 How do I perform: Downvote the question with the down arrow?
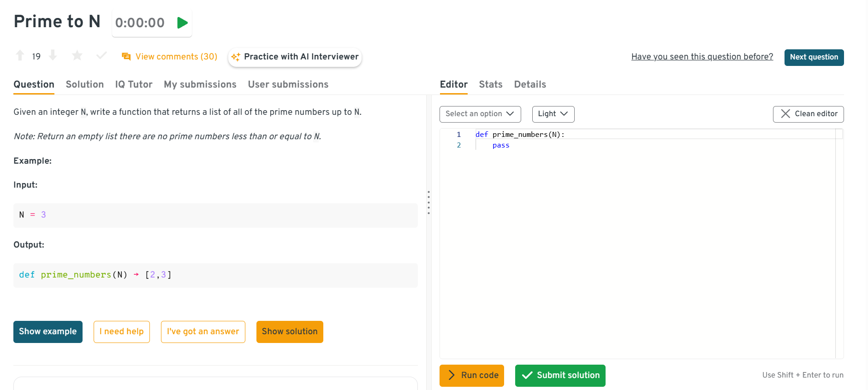tap(53, 56)
